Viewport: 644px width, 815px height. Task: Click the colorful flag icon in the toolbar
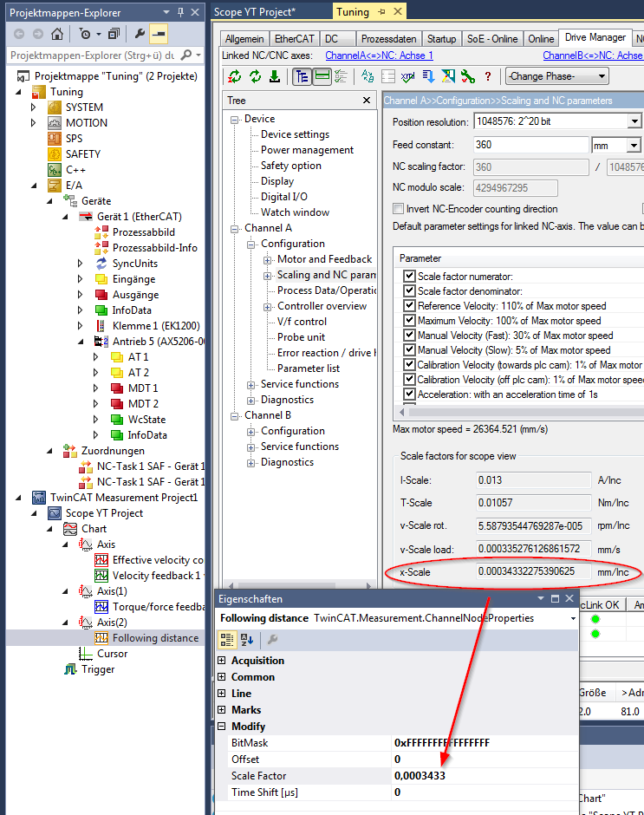coord(448,77)
